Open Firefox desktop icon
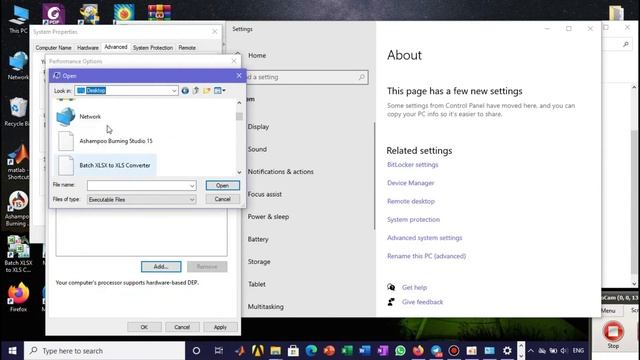Viewport: 640px width, 360px height. (18, 297)
